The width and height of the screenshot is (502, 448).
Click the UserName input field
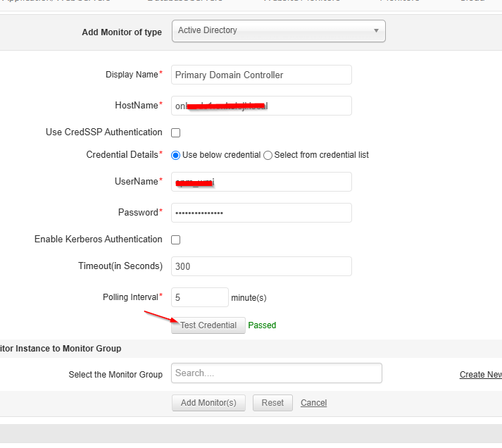pos(261,182)
